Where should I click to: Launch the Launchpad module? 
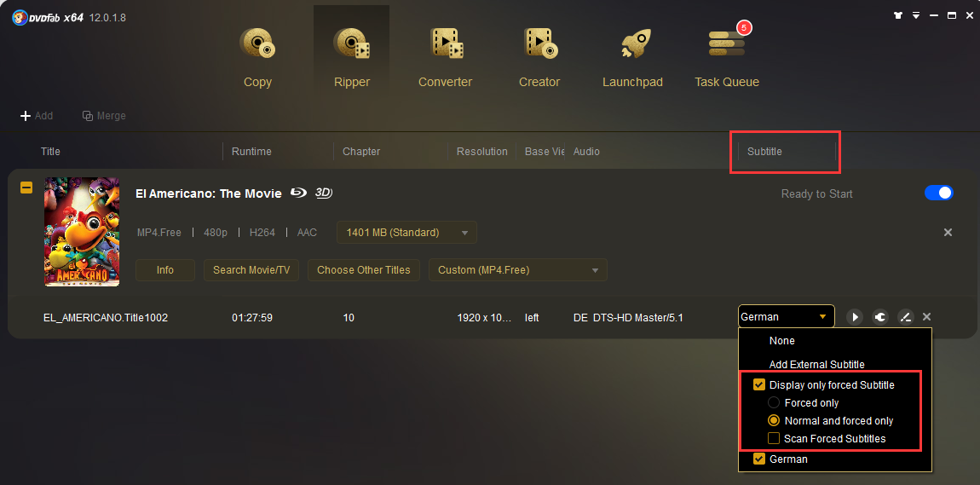point(632,57)
